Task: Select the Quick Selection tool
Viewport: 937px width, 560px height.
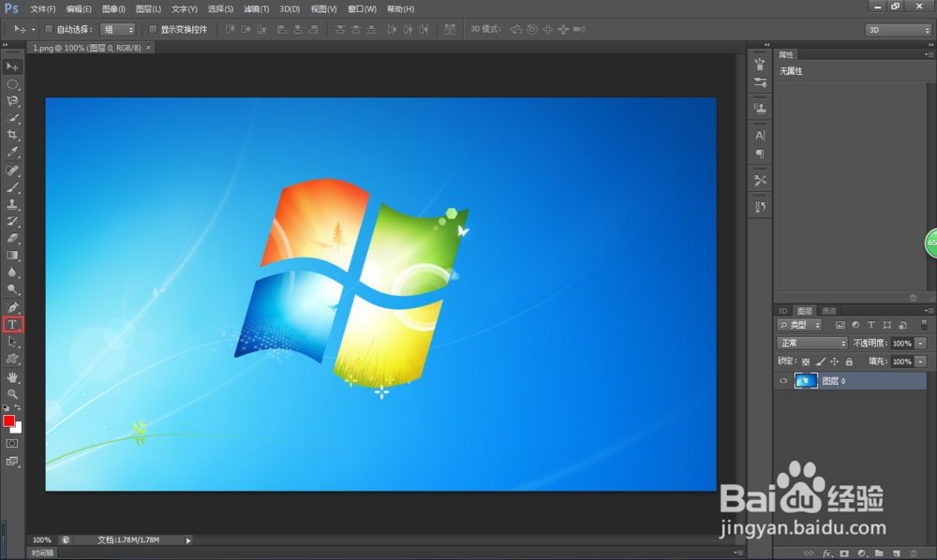Action: click(12, 118)
